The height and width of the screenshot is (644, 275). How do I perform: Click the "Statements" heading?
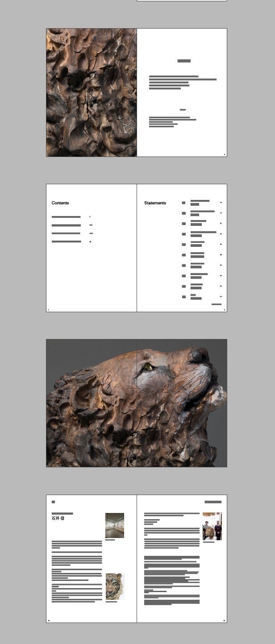tap(155, 203)
